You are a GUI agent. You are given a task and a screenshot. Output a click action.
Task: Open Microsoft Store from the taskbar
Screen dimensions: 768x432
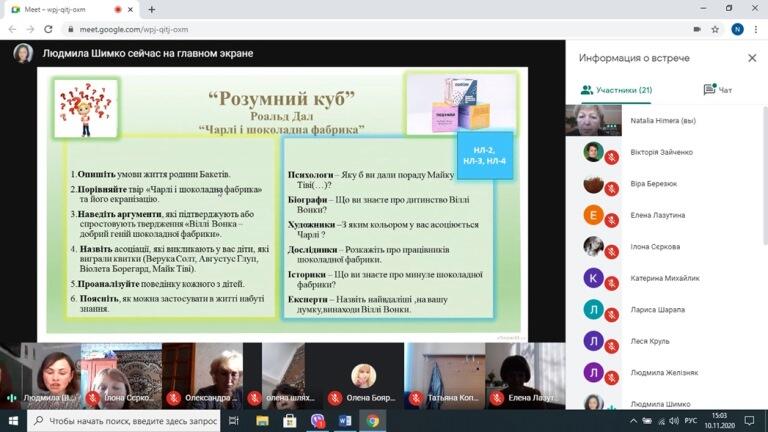289,421
